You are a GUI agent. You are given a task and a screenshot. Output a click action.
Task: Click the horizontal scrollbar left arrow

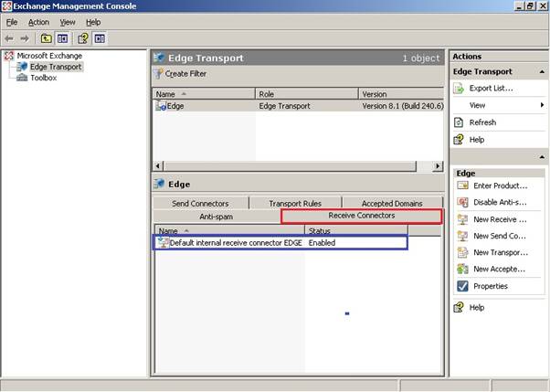tap(158, 165)
